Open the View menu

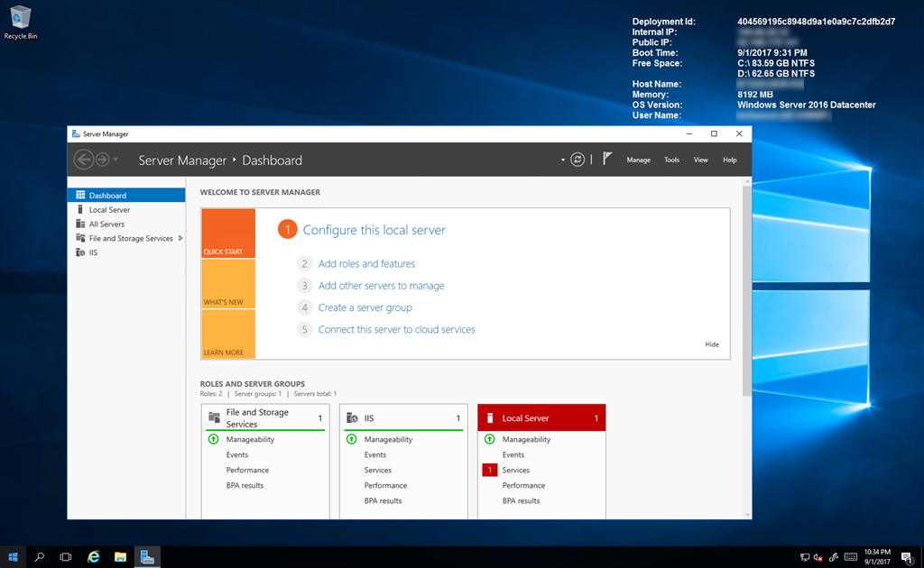(x=700, y=160)
